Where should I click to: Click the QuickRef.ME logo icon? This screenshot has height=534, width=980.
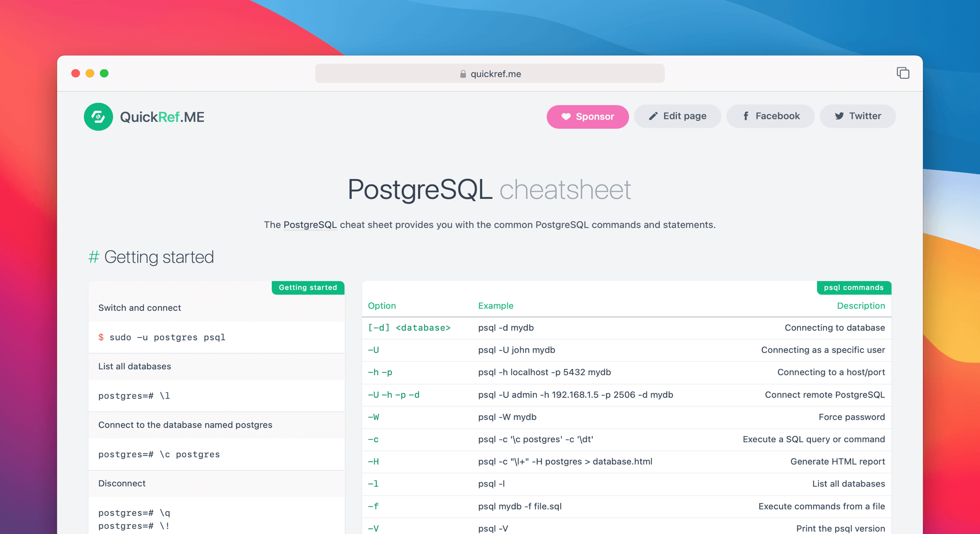(98, 117)
